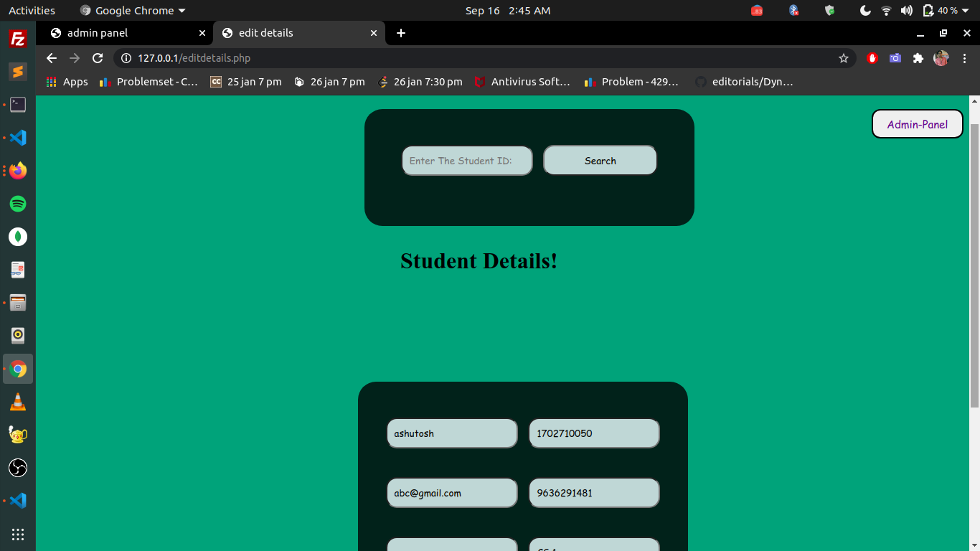
Task: Open the lower Visual Studio Code dock icon
Action: click(18, 501)
